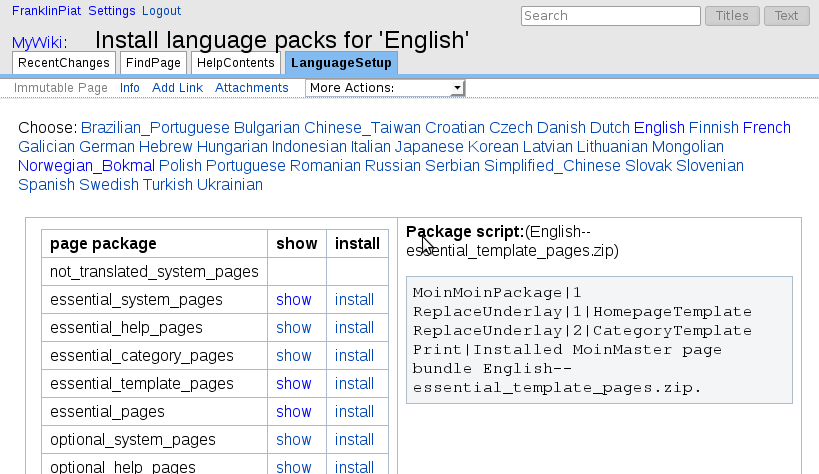Show the optional_system_pages package
The image size is (819, 474).
(x=294, y=440)
